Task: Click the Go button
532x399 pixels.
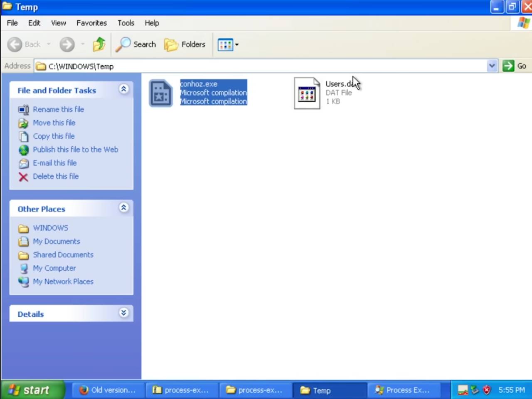Action: [x=515, y=66]
